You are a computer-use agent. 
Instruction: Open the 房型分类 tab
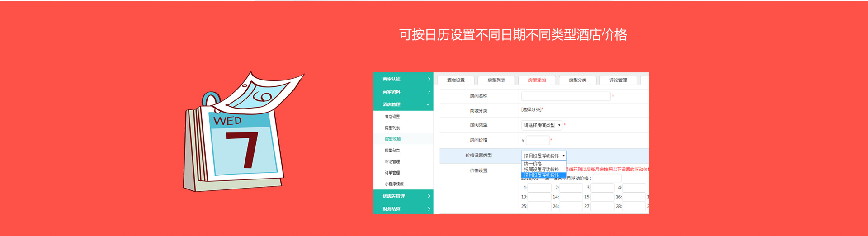[x=577, y=80]
